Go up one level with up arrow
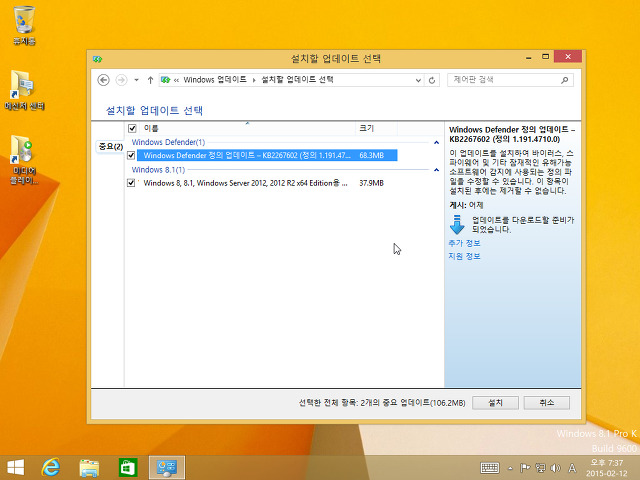The height and width of the screenshot is (480, 640). coord(150,80)
